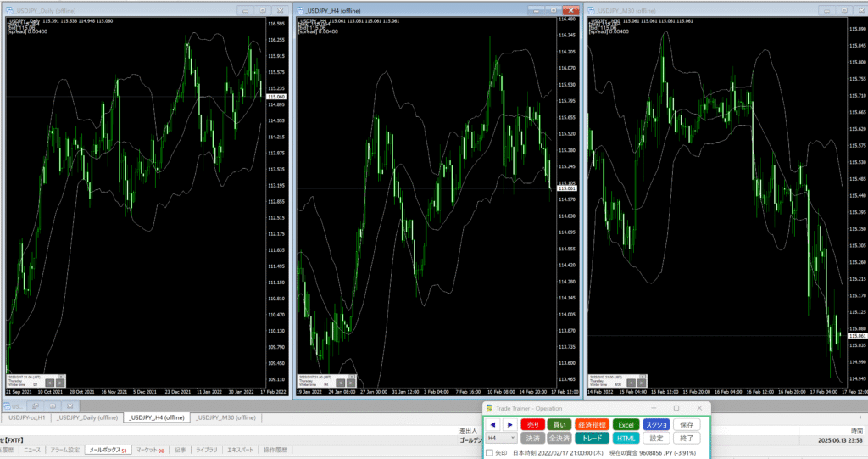Open the メールボックス terminal tab
This screenshot has width=868, height=459.
coord(108,451)
